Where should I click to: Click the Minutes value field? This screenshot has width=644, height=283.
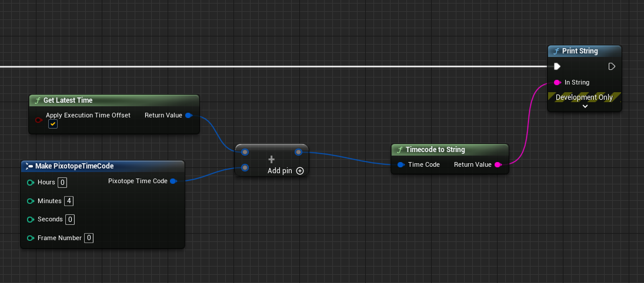(x=69, y=201)
